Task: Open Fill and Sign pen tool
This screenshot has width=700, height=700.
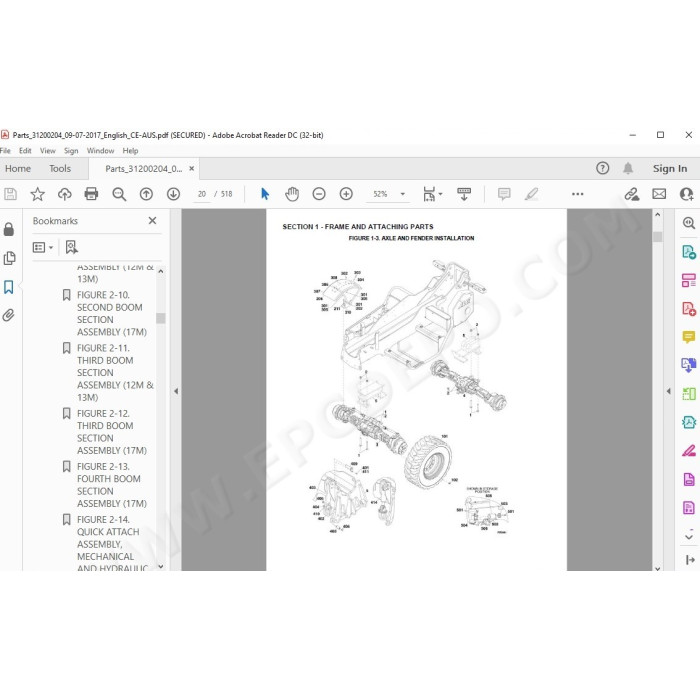Action: tap(688, 451)
